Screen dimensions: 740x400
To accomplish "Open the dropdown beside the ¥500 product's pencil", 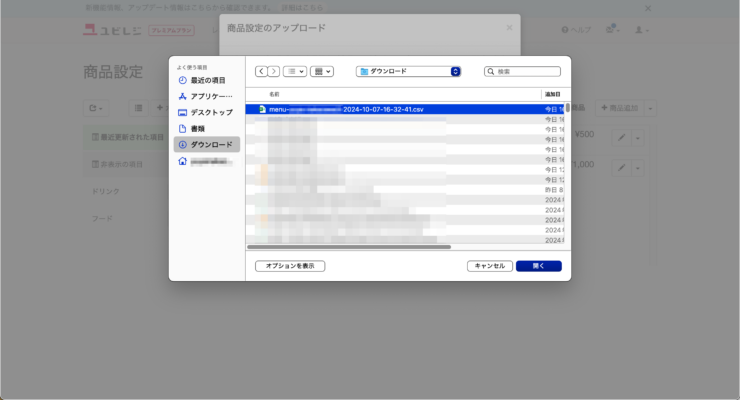I will pos(638,138).
